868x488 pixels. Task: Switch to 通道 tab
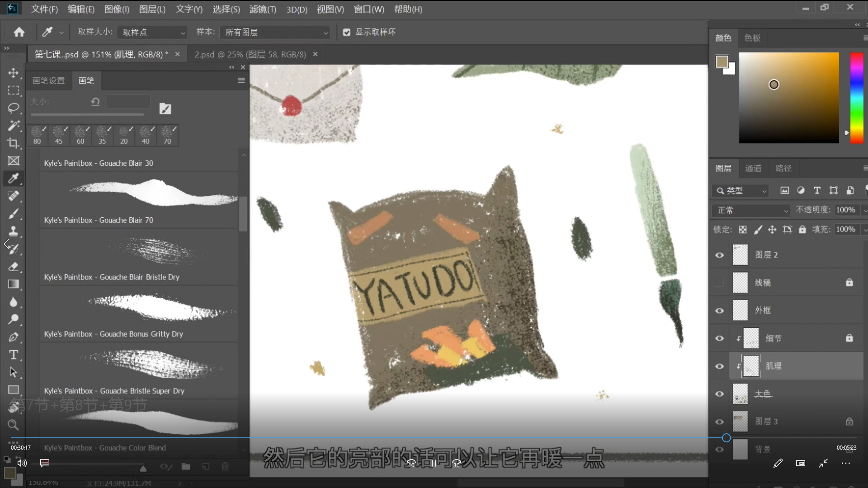[x=753, y=169]
